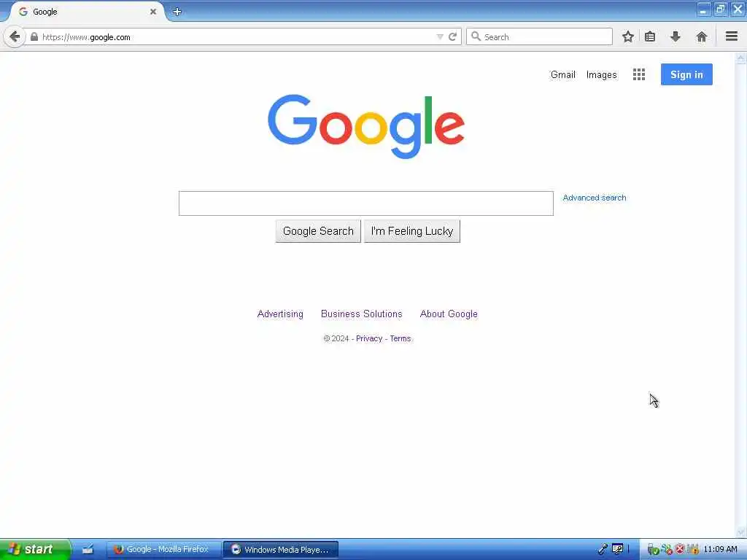
Task: Focus the Firefox toolbar Search field
Action: pyautogui.click(x=539, y=36)
